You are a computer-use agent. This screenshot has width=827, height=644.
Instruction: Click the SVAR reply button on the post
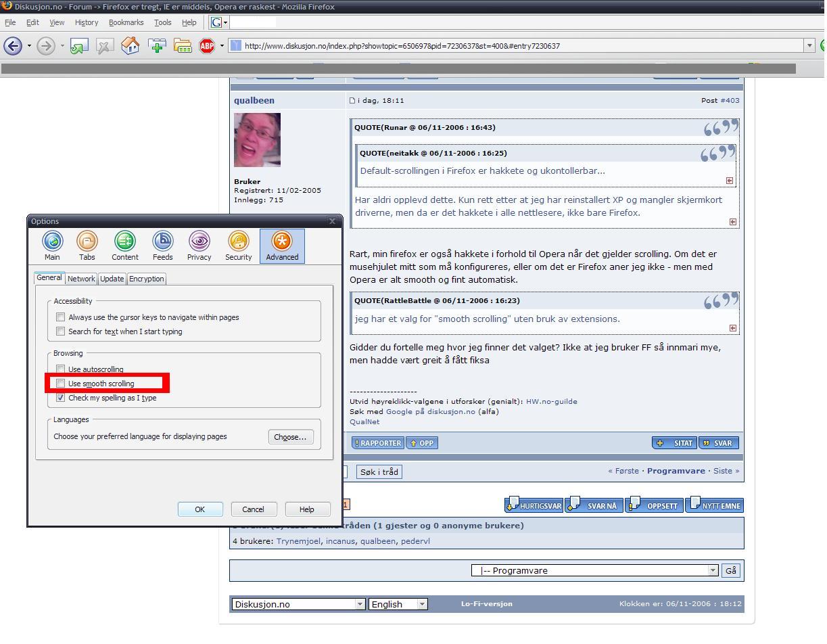point(718,443)
